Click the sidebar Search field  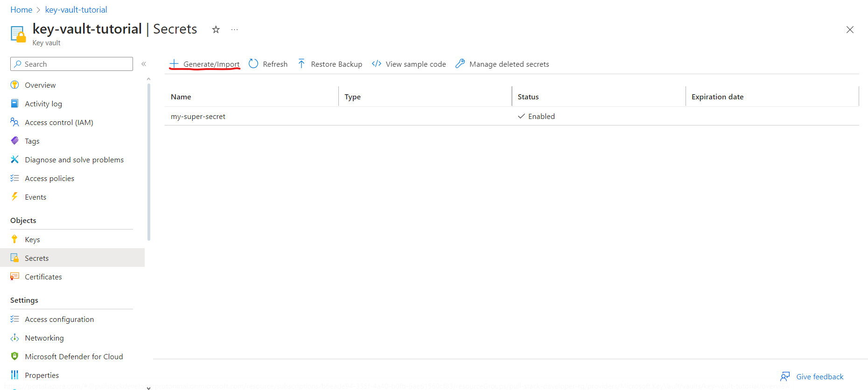point(71,64)
